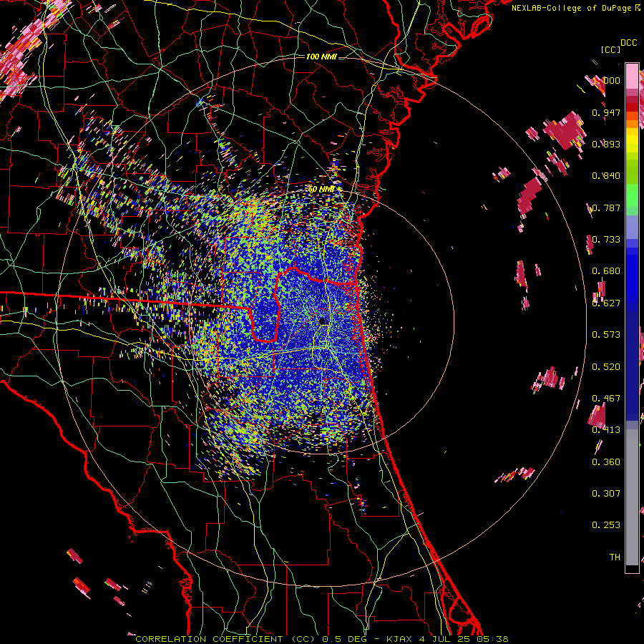Click the 0.520 color scale value
Viewport: 644px width, 644px height.
point(606,367)
